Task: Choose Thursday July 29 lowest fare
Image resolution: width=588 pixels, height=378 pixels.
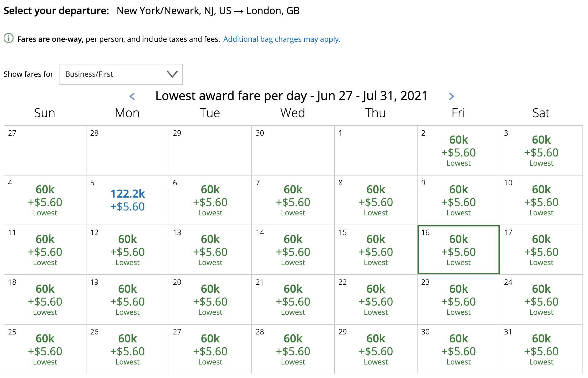Action: (376, 349)
